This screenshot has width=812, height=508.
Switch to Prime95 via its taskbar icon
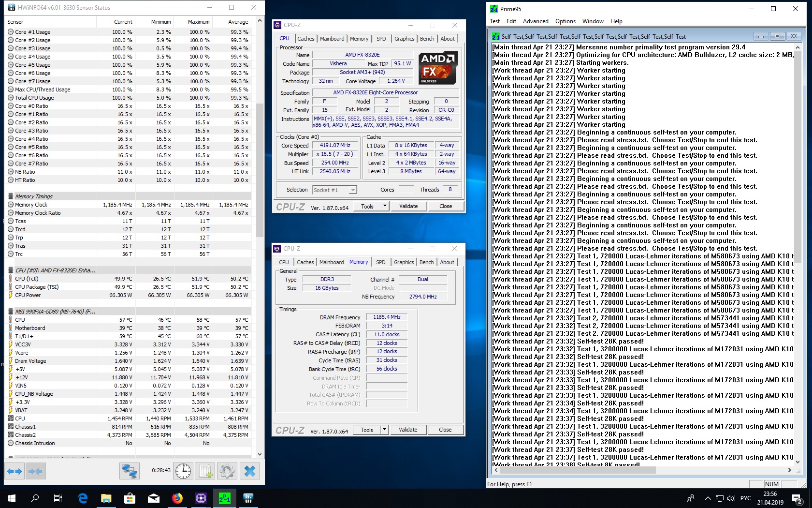[x=225, y=498]
